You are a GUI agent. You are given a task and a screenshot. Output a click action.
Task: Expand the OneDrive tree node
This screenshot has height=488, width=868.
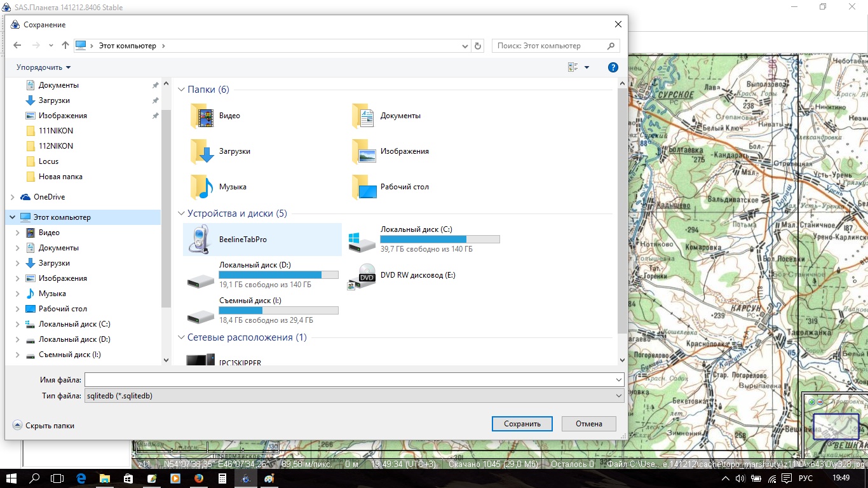click(13, 197)
